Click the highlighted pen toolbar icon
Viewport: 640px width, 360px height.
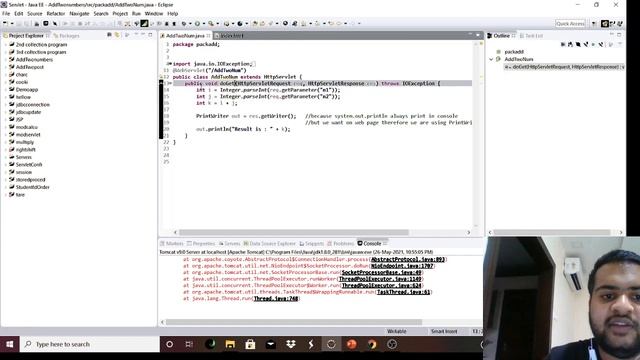pos(144,24)
